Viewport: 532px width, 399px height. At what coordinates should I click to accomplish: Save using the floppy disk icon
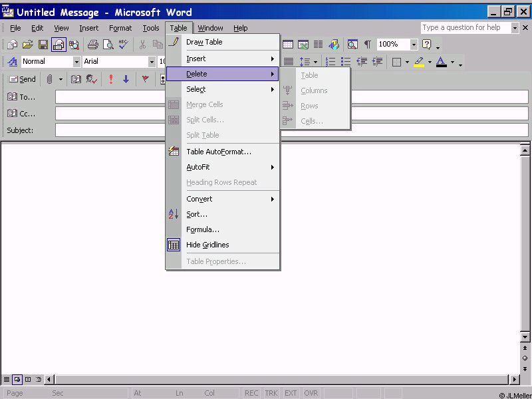coord(43,45)
